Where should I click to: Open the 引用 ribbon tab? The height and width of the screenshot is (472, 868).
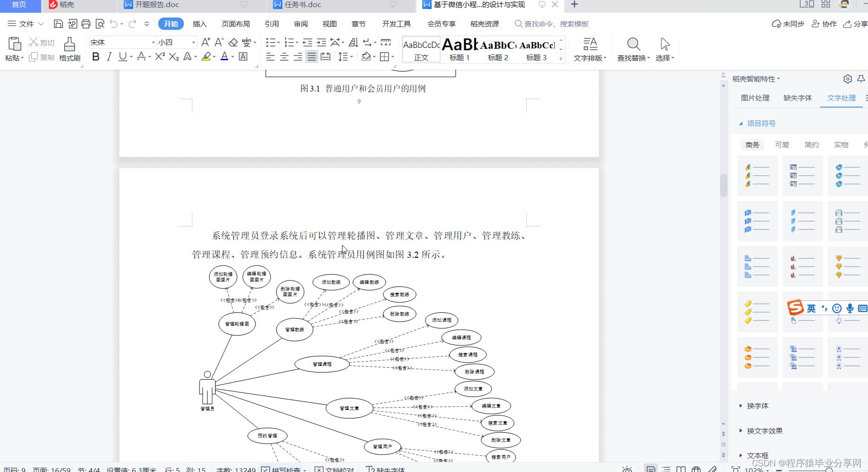pos(272,24)
